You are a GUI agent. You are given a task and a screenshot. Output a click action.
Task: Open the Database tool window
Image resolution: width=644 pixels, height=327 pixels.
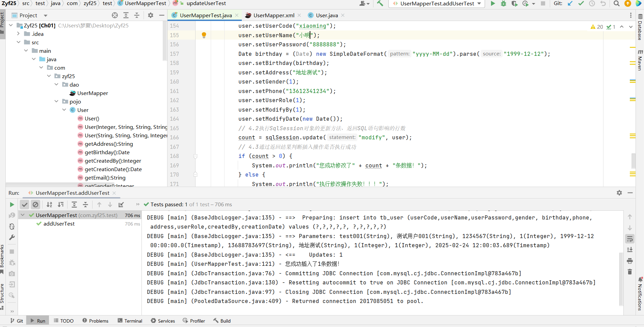coord(640,27)
